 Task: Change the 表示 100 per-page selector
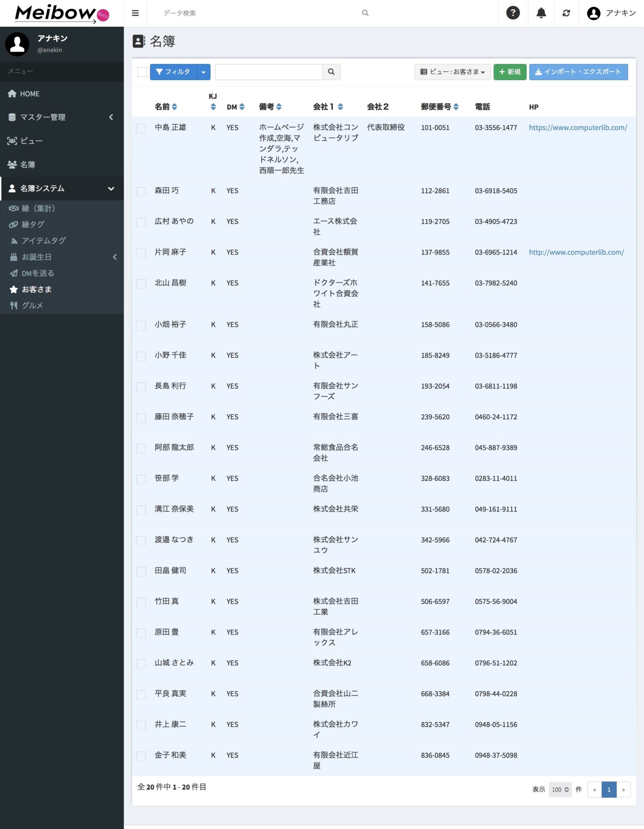click(560, 789)
